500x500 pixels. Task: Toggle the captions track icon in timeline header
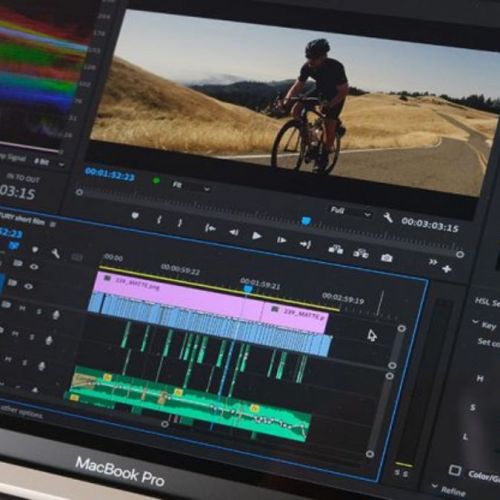pyautogui.click(x=77, y=257)
